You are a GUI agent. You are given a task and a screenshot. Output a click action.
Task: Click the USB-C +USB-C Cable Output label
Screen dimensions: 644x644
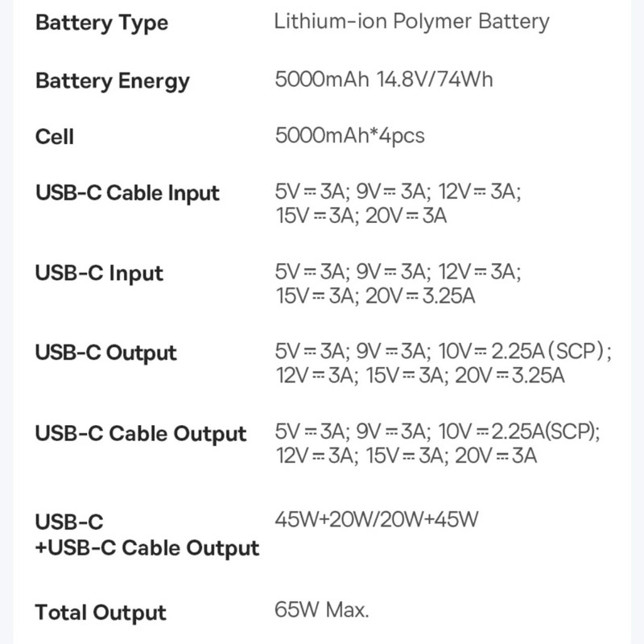coord(147,535)
